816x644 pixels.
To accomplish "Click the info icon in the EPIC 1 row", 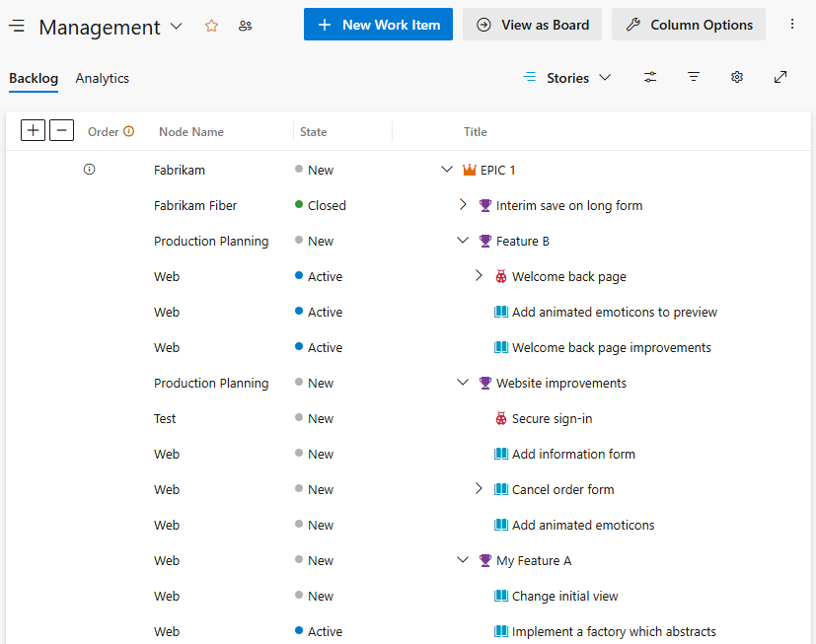I will pyautogui.click(x=90, y=170).
